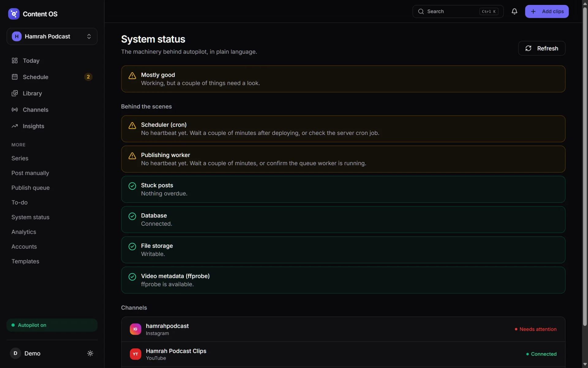Click the vertical scrollbar thumb
Screen dimensions: 588x368
(585, 166)
